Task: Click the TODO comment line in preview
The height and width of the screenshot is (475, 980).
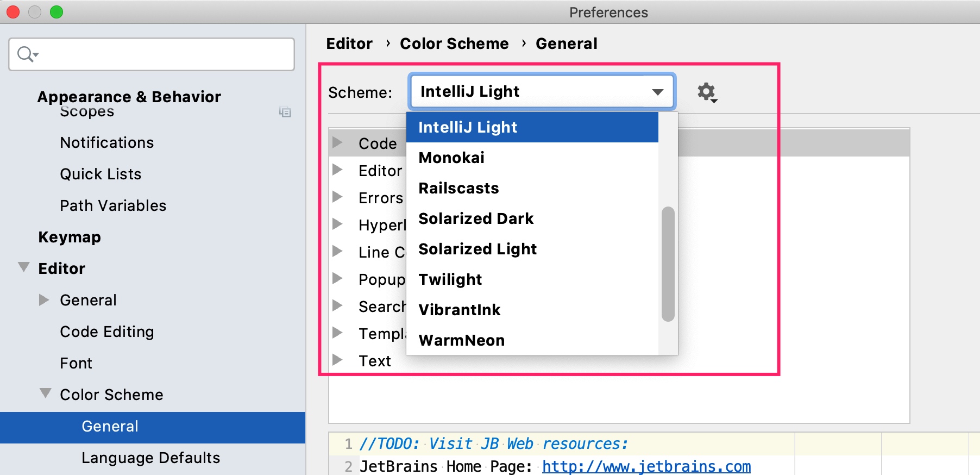Action: pyautogui.click(x=494, y=443)
